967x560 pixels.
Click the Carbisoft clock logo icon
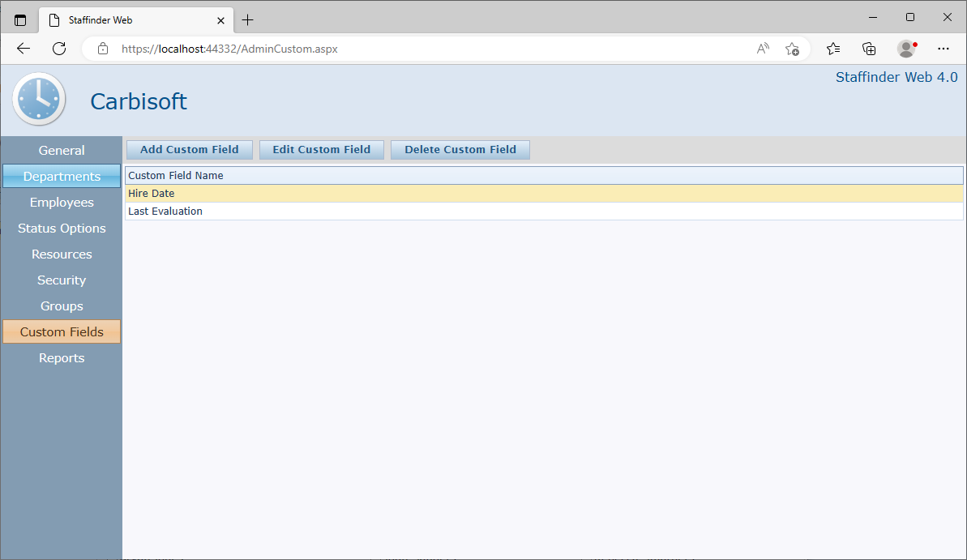(39, 99)
